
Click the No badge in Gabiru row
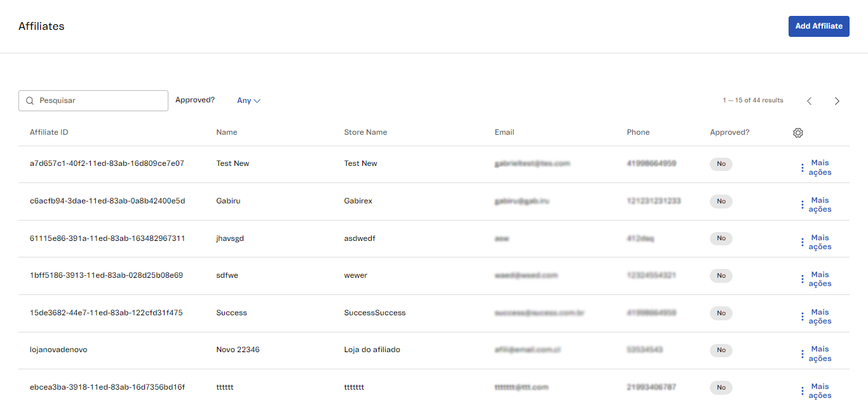click(x=721, y=201)
